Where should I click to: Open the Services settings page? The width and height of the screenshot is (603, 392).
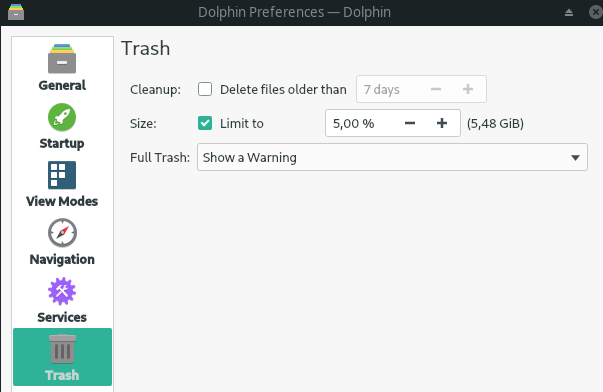[x=62, y=300]
